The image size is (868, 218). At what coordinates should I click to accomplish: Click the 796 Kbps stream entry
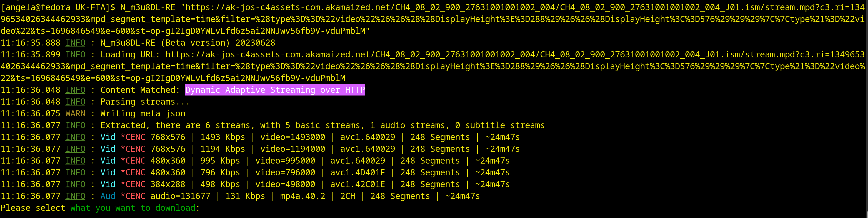click(220, 173)
